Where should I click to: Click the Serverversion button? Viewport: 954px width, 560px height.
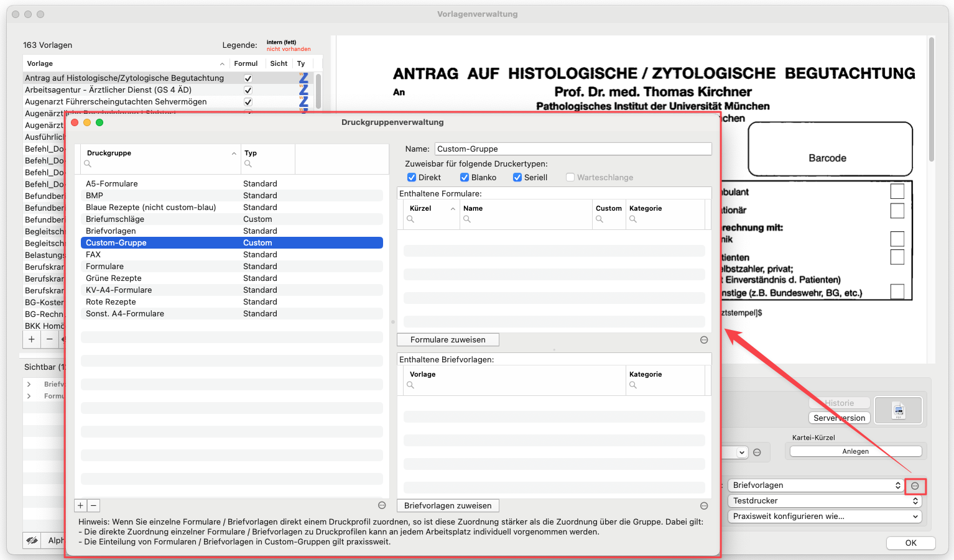pyautogui.click(x=839, y=418)
